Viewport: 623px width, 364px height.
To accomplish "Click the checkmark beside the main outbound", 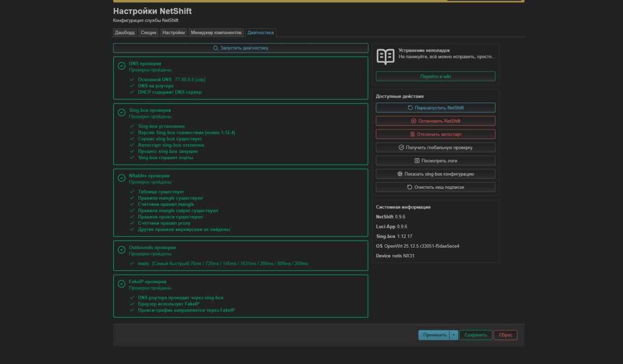I will pyautogui.click(x=132, y=263).
